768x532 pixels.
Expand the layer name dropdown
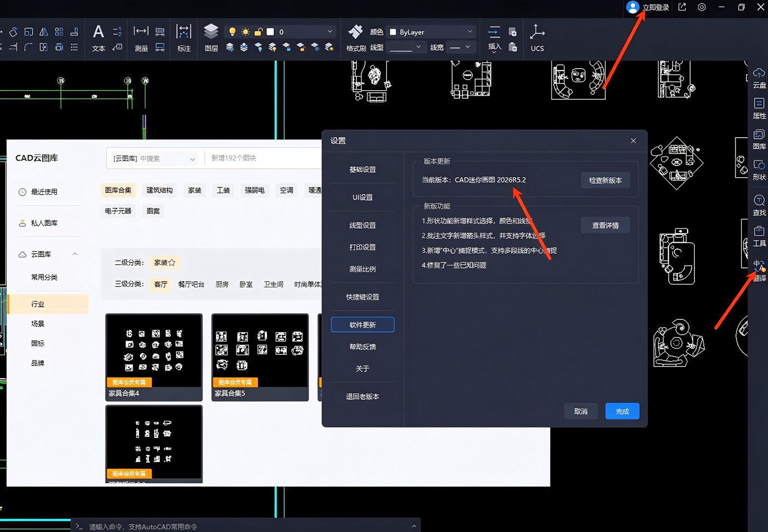tap(330, 32)
